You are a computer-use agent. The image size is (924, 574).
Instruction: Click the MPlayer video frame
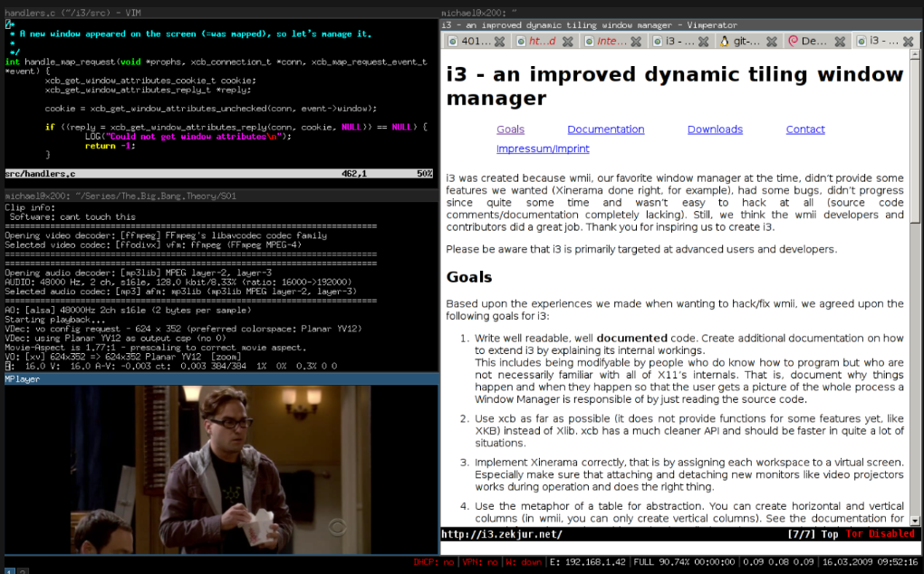point(221,469)
